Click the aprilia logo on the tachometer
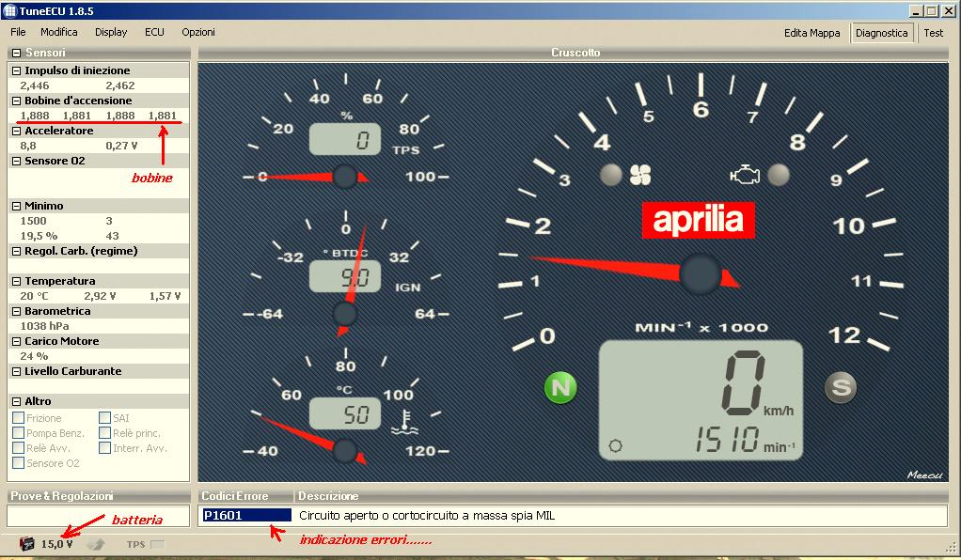 (x=698, y=220)
